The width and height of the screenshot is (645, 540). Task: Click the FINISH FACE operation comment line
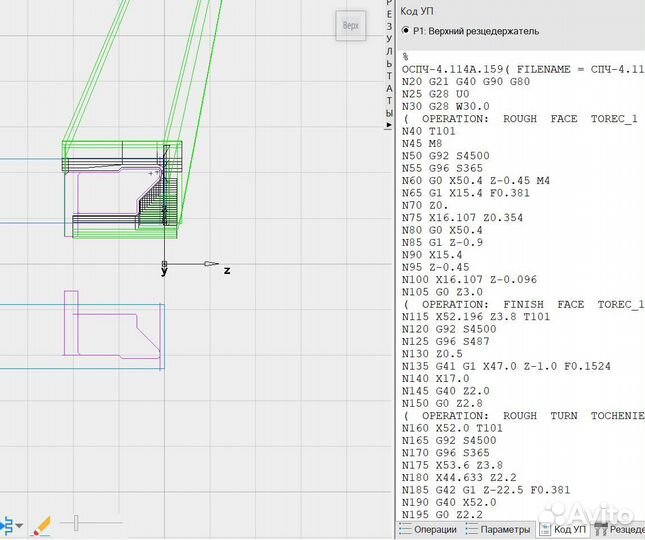(x=520, y=303)
